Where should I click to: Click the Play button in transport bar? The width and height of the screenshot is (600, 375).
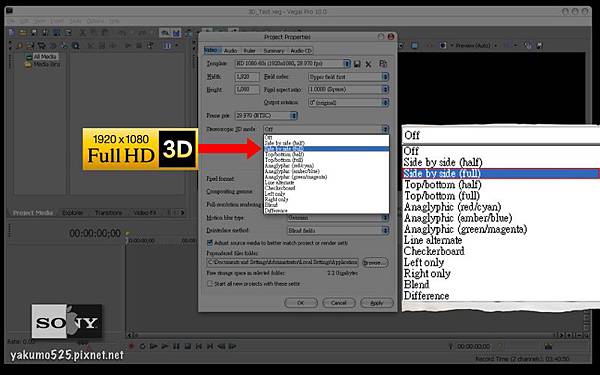pyautogui.click(x=165, y=346)
